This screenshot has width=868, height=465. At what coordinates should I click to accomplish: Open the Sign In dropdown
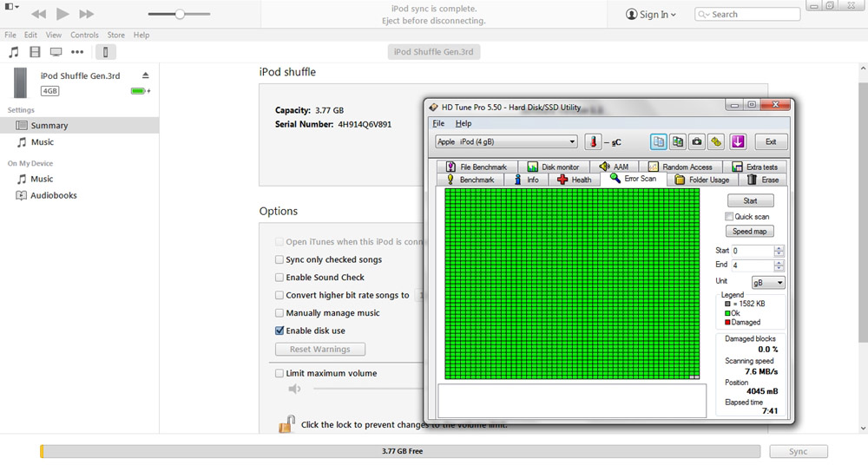click(x=652, y=15)
